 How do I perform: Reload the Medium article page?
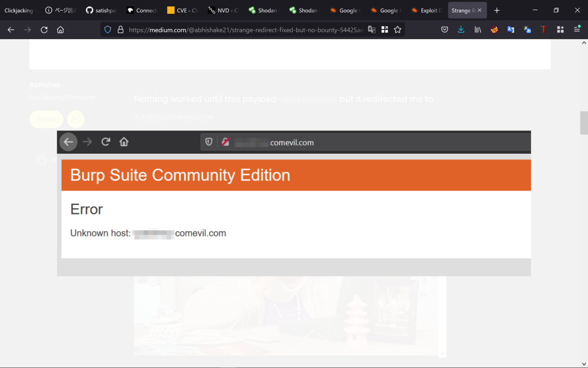tap(44, 30)
